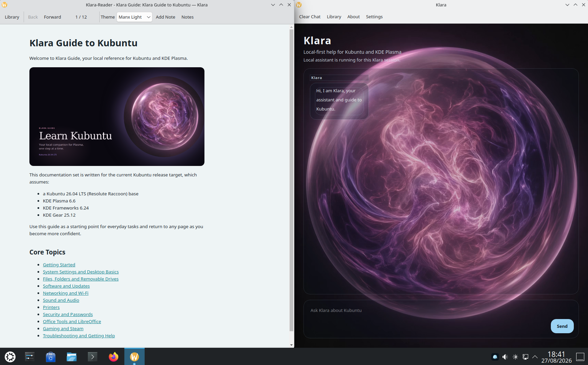Open System Settings from the taskbar

coord(30,357)
